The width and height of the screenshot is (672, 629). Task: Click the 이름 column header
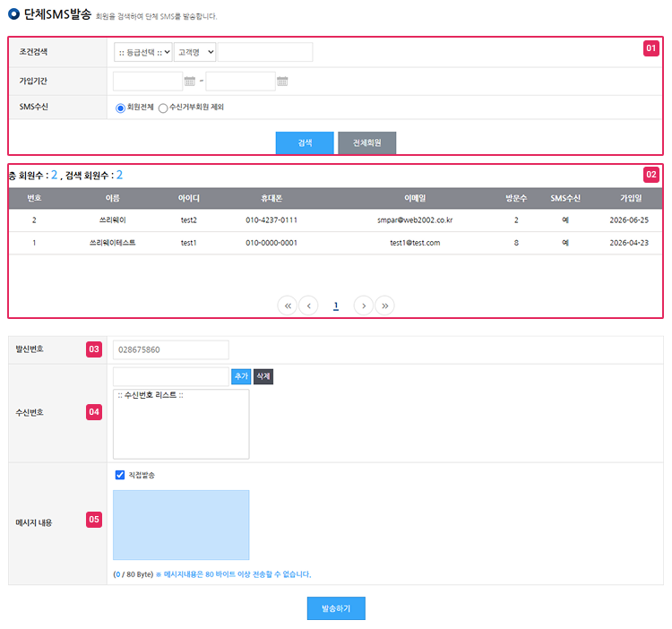tap(113, 198)
